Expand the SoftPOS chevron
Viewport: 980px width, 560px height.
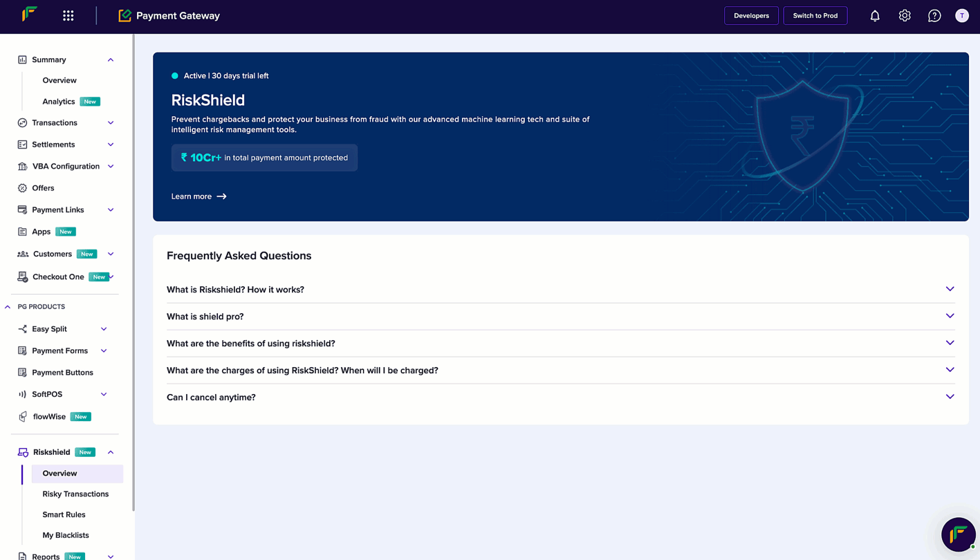104,394
